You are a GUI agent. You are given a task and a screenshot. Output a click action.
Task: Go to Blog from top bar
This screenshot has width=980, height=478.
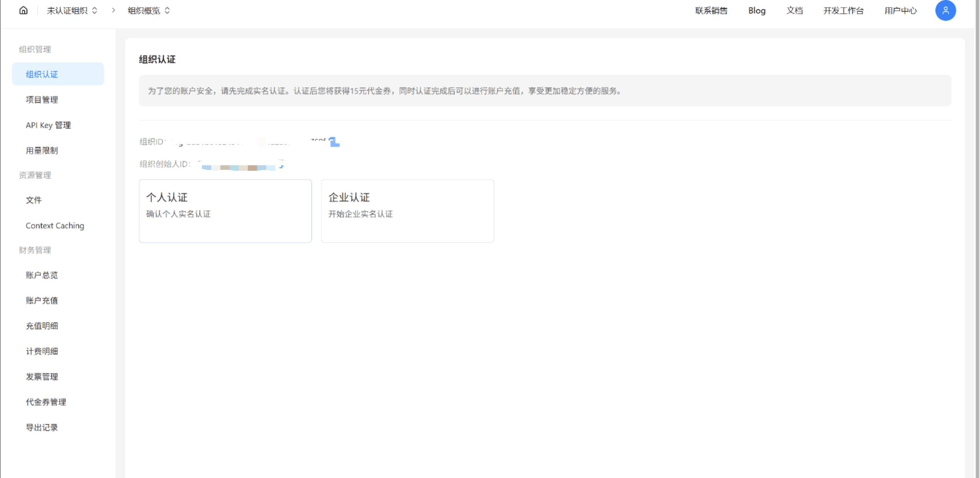(756, 10)
